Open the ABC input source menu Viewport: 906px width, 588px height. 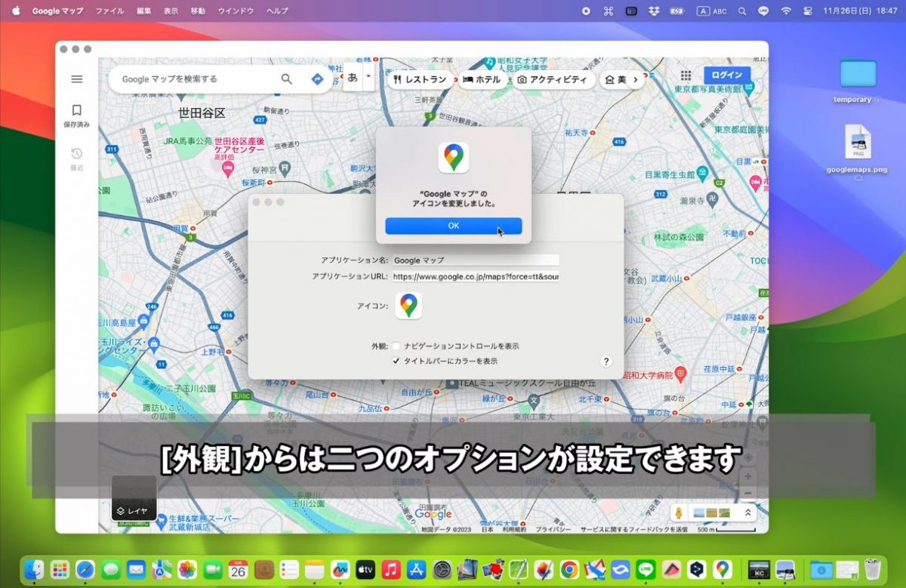(x=713, y=11)
